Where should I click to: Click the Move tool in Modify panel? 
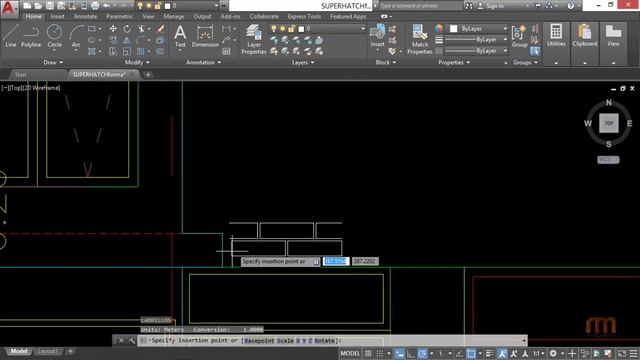[113, 29]
